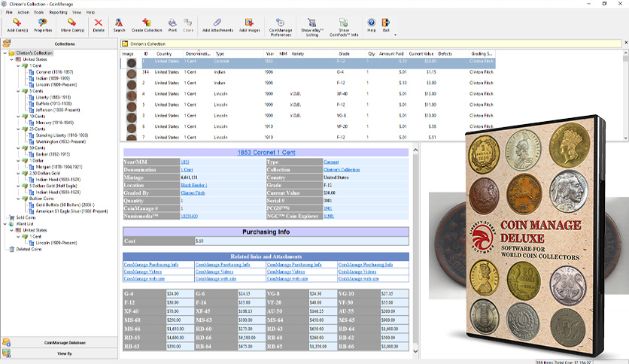Image resolution: width=629 pixels, height=364 pixels.
Task: Collapse the Clinton's Collection tree node
Action: pyautogui.click(x=5, y=53)
